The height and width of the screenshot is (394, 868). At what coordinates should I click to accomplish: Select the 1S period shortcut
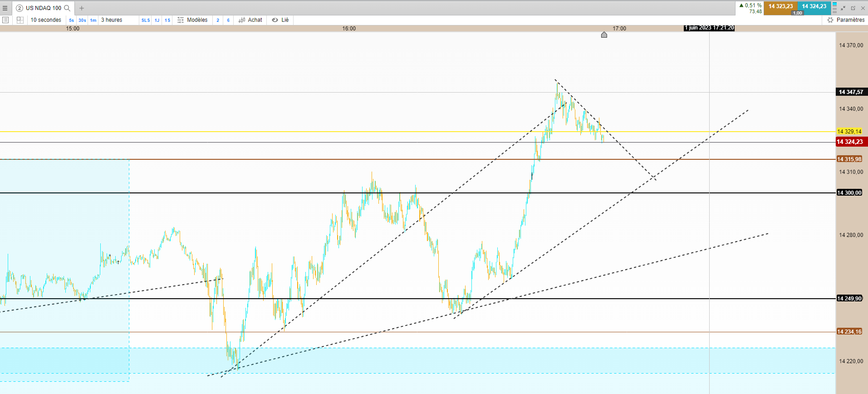(x=167, y=20)
